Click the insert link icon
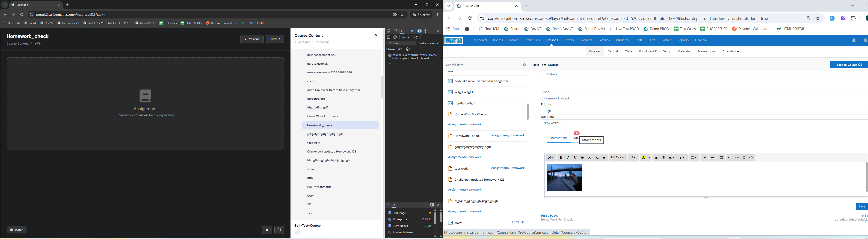Viewport: 868px width, 239px height. 704,158
